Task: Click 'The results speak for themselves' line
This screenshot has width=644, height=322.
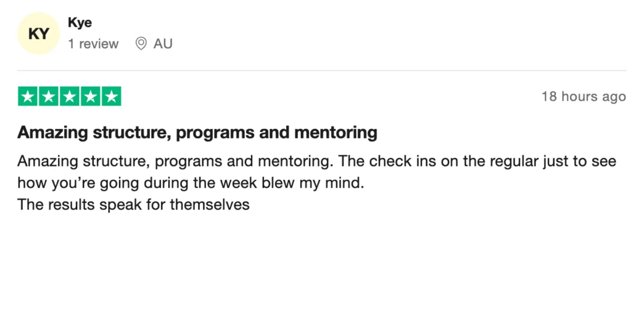Action: tap(134, 204)
